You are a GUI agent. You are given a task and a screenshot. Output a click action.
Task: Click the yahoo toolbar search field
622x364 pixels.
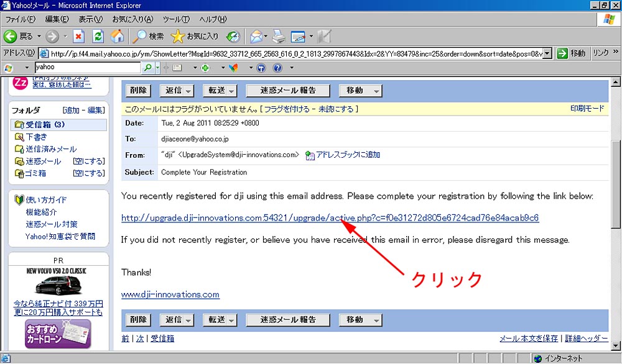click(87, 67)
